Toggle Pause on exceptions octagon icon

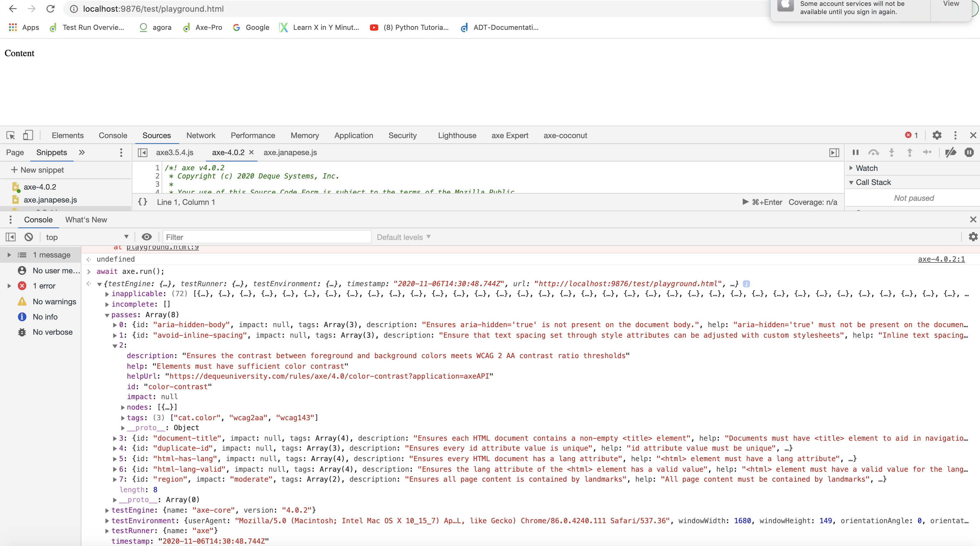click(969, 152)
